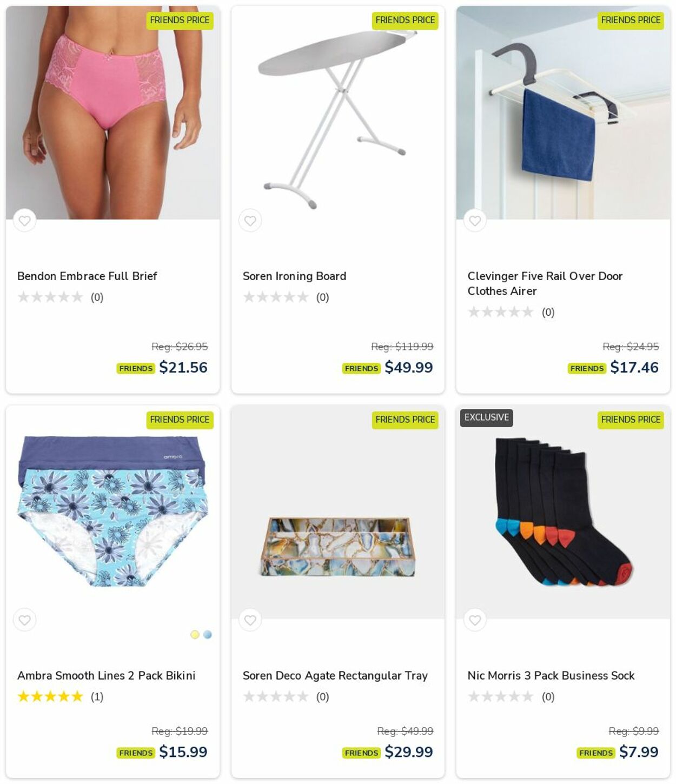Add Bendon Embrace Full Brief to wishlist

click(x=24, y=221)
